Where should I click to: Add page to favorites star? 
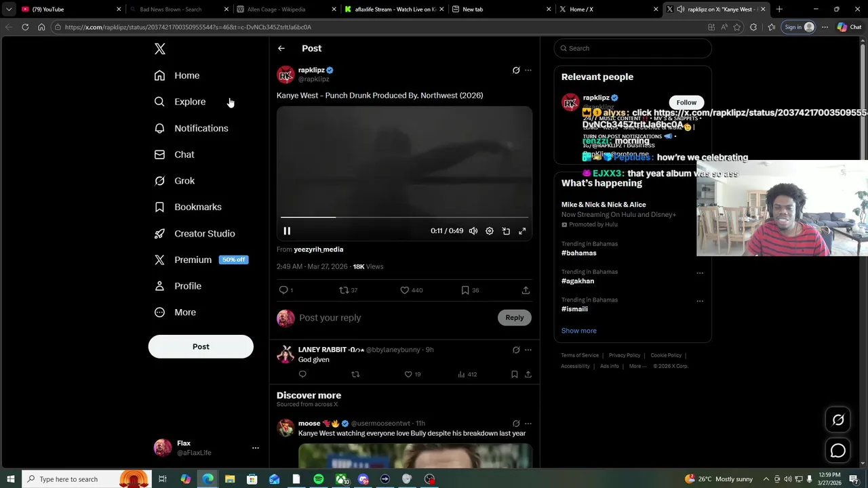click(x=737, y=27)
